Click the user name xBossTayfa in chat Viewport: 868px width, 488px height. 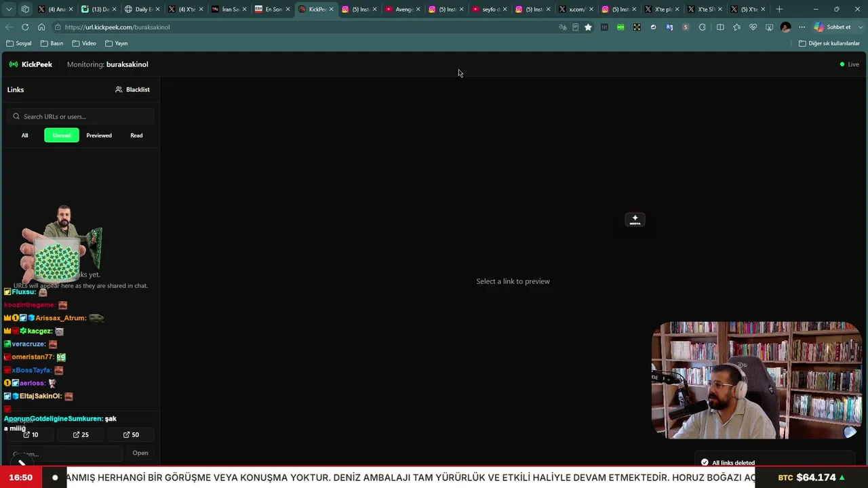pyautogui.click(x=31, y=370)
